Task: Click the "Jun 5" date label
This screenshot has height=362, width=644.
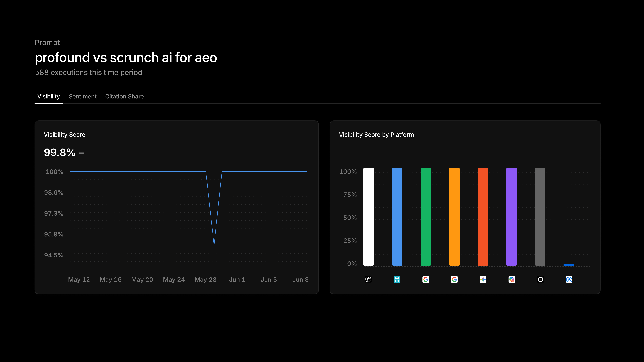Action: [269, 280]
